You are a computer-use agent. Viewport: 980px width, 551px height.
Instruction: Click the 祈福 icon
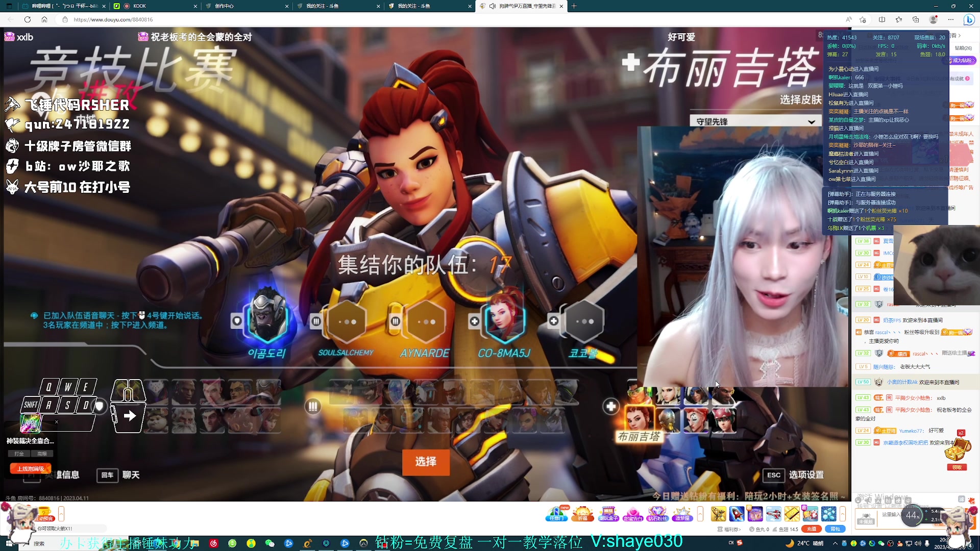(x=582, y=513)
